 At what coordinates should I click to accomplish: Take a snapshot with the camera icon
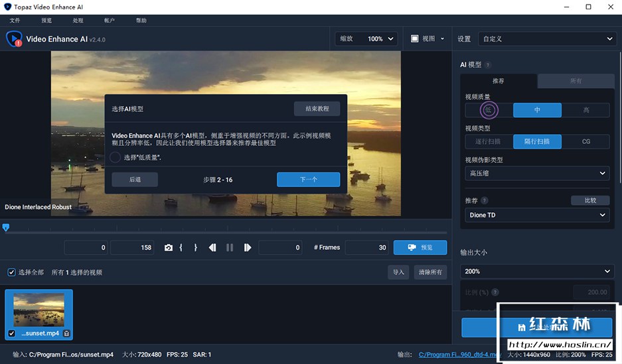pos(169,247)
